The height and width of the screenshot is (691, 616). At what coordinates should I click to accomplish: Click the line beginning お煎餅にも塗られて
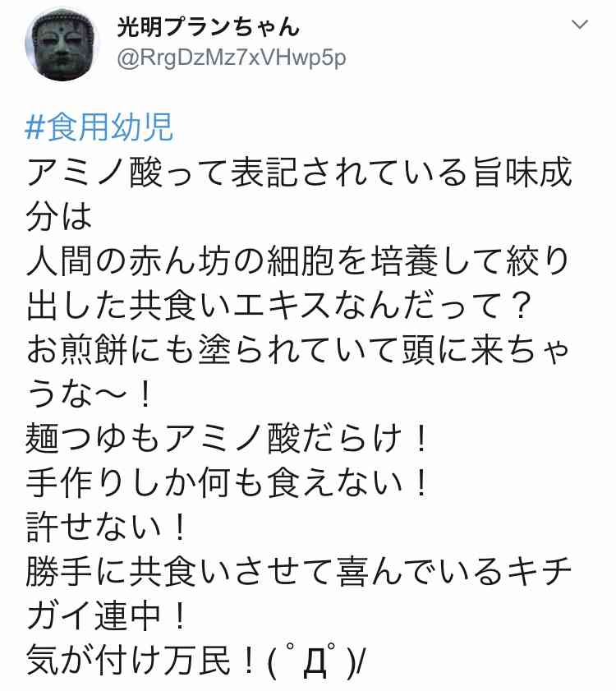[298, 350]
